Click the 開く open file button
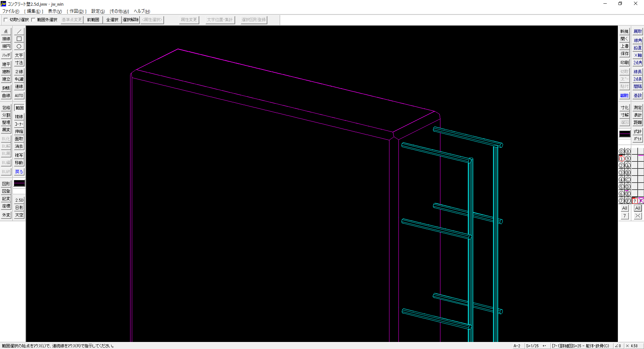This screenshot has width=644, height=349. (x=624, y=39)
